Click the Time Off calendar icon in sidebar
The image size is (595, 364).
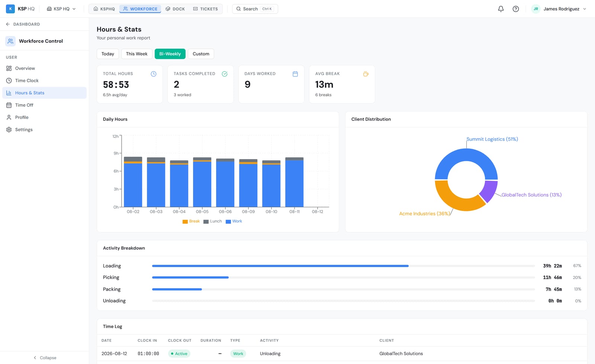click(9, 105)
